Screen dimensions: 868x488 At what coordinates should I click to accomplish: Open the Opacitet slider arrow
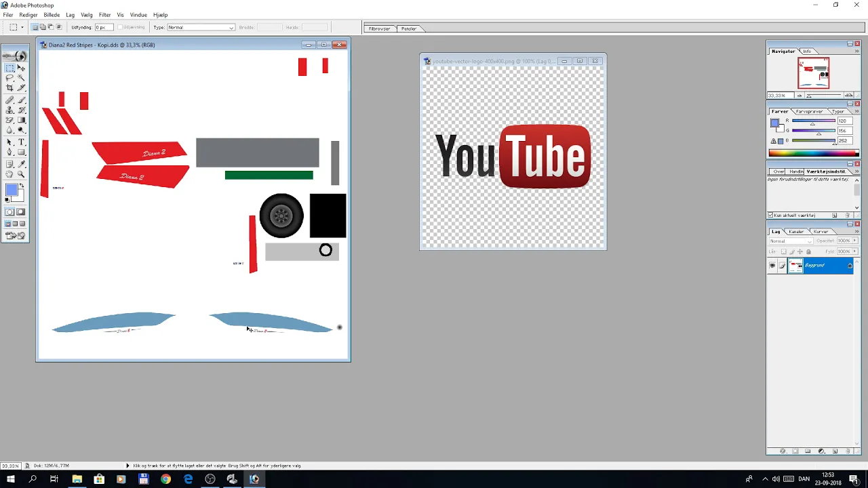854,241
